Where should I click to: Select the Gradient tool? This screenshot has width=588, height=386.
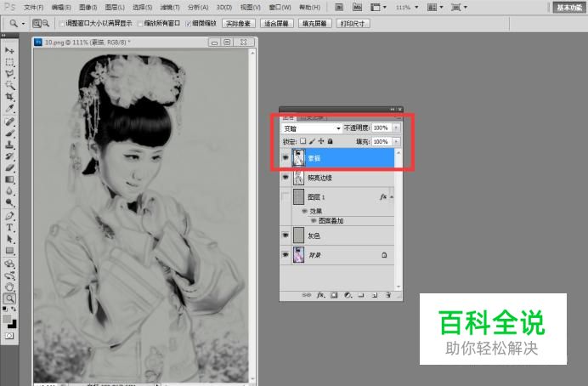(x=9, y=179)
